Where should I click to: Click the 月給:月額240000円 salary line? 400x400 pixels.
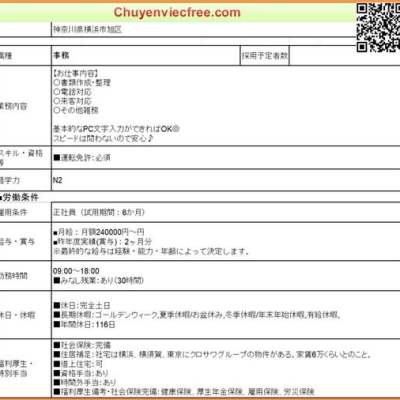[x=99, y=232]
